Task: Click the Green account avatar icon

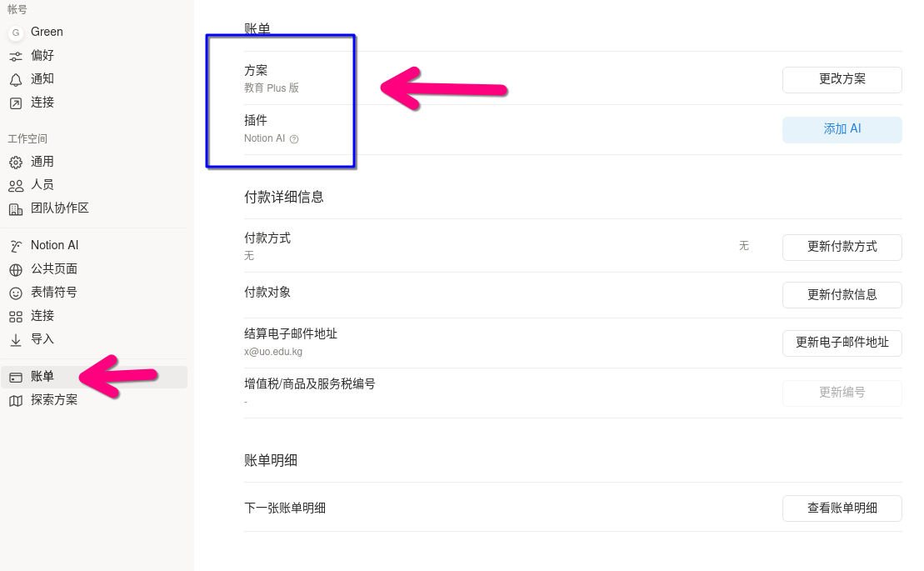Action: 16,33
